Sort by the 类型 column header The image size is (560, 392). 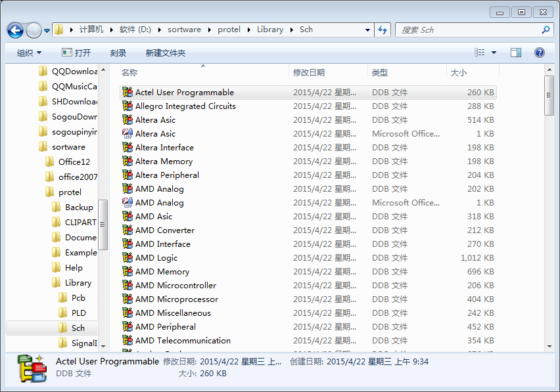click(380, 73)
